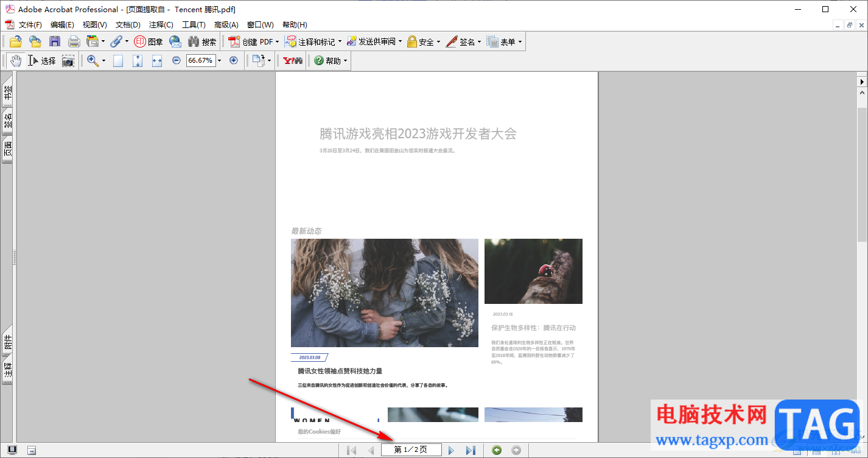Click the grey next view arrow
The image size is (868, 458).
[516, 450]
